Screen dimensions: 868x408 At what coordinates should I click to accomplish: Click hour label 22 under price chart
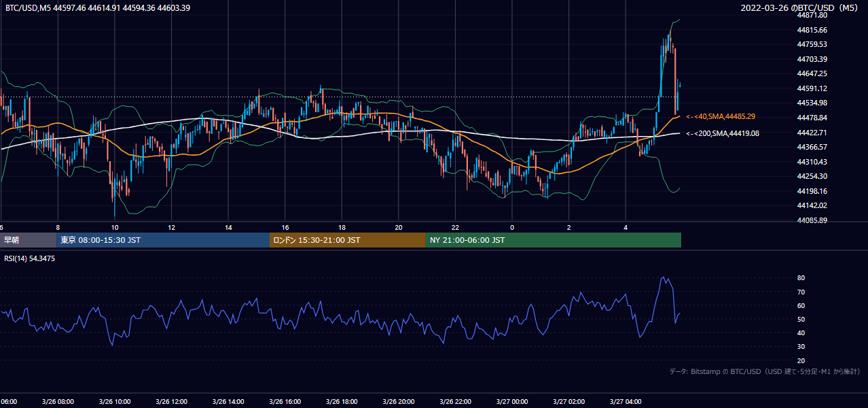click(455, 228)
